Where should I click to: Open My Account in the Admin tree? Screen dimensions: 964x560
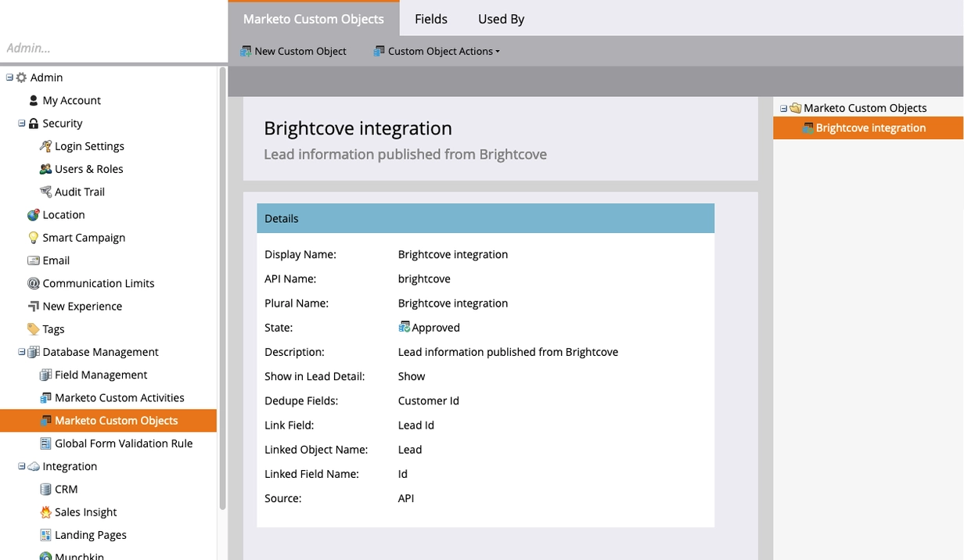pyautogui.click(x=72, y=100)
